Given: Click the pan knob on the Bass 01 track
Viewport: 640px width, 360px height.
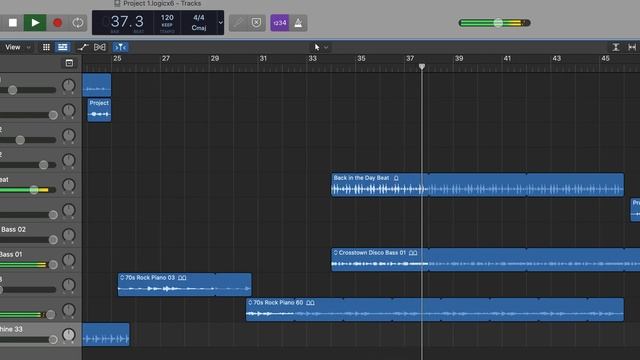Looking at the screenshot, I should click(69, 260).
